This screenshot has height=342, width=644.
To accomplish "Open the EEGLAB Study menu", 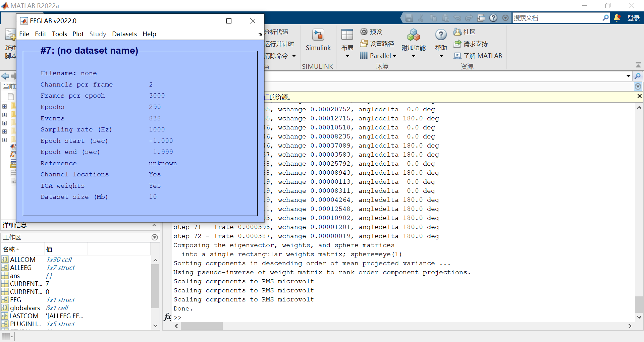I will 98,34.
